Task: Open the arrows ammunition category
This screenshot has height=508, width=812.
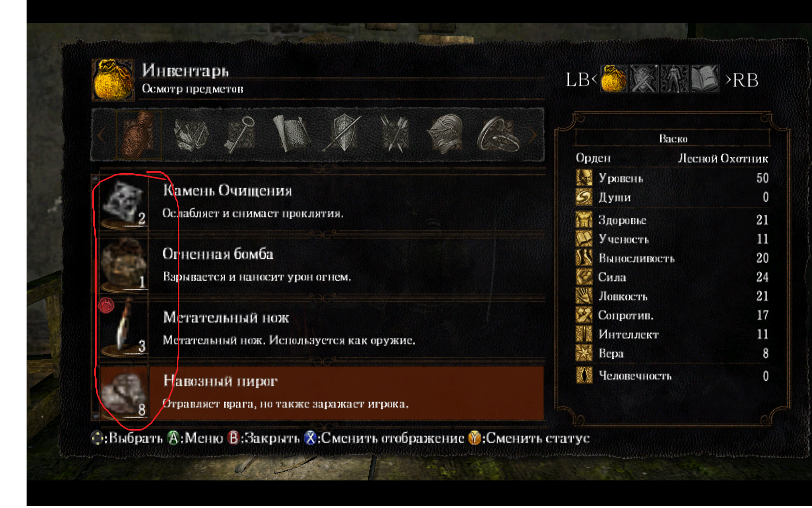Action: tap(395, 134)
